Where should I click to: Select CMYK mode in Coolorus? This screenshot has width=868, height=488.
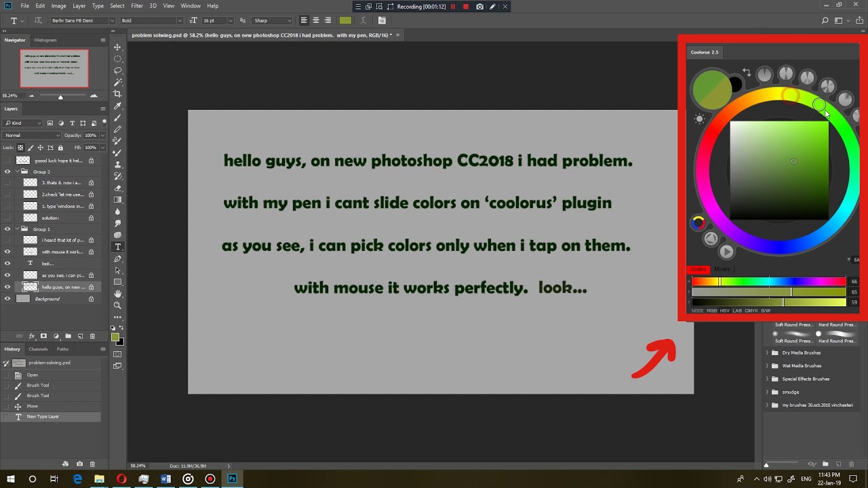(x=751, y=310)
